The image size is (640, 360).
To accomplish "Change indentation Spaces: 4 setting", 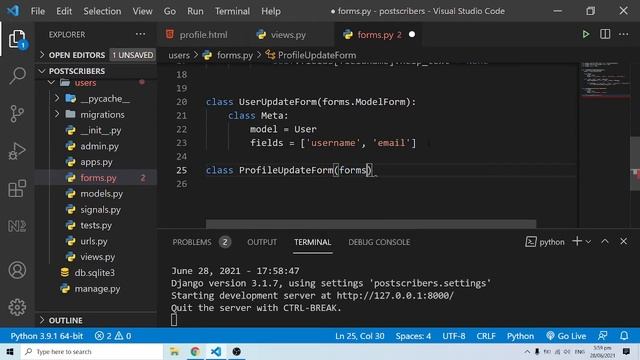I will pos(413,336).
